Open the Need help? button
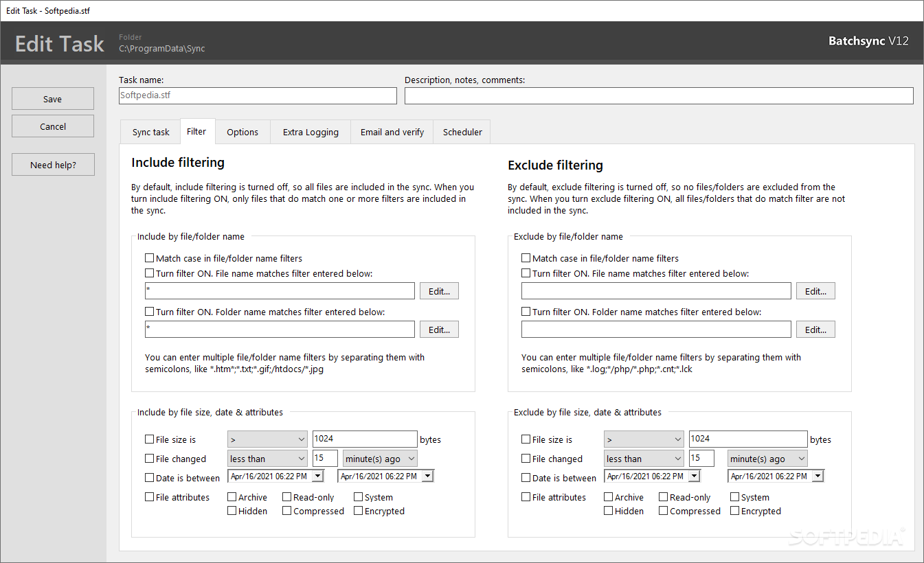The width and height of the screenshot is (924, 563). pos(53,165)
